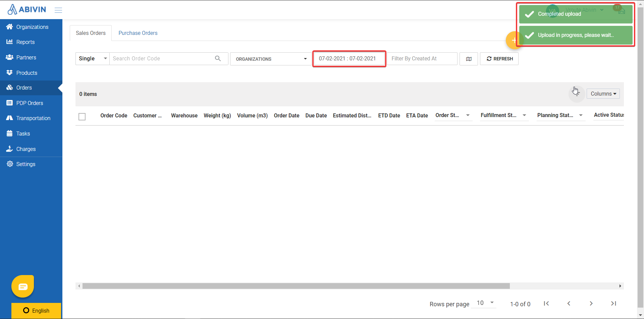Click the PDP Orders list icon
This screenshot has height=319, width=644.
(9, 103)
